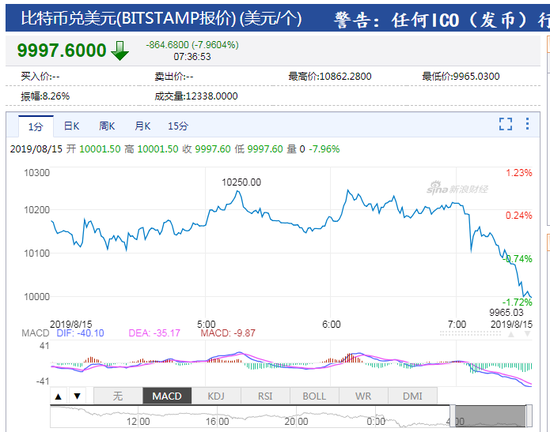Select the 无 indicator option
The height and width of the screenshot is (432, 550).
click(x=118, y=396)
